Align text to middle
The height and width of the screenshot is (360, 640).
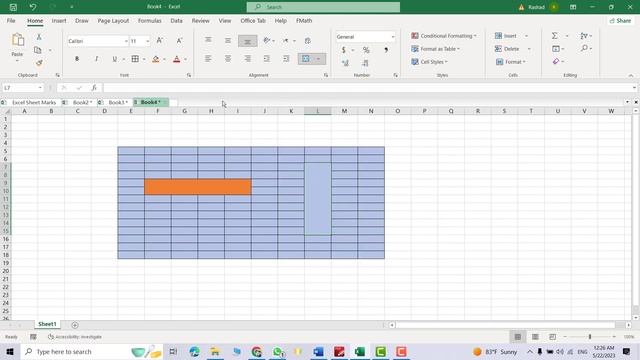tap(228, 40)
